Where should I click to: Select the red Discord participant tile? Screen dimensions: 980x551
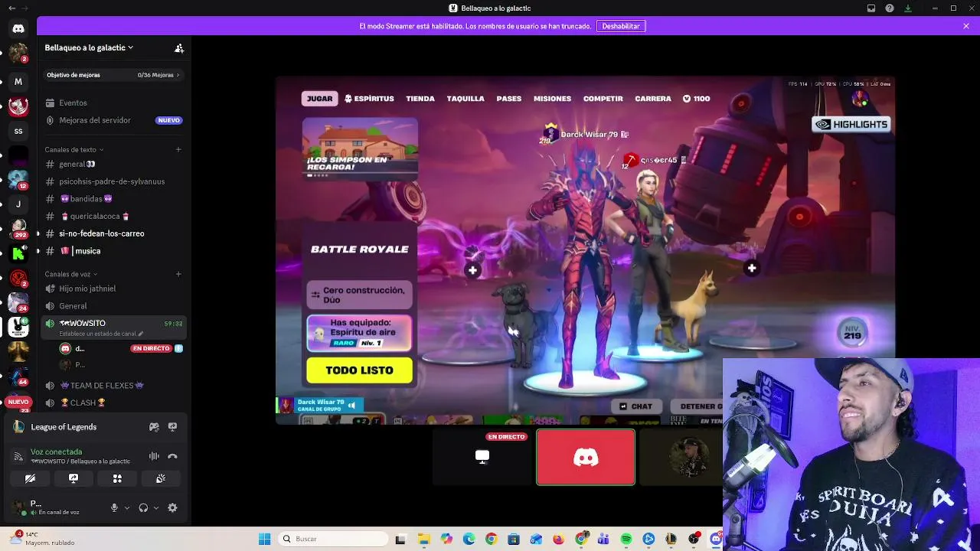(586, 457)
